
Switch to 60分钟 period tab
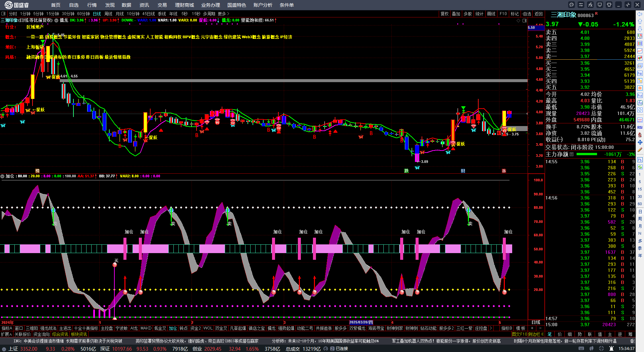click(x=84, y=14)
